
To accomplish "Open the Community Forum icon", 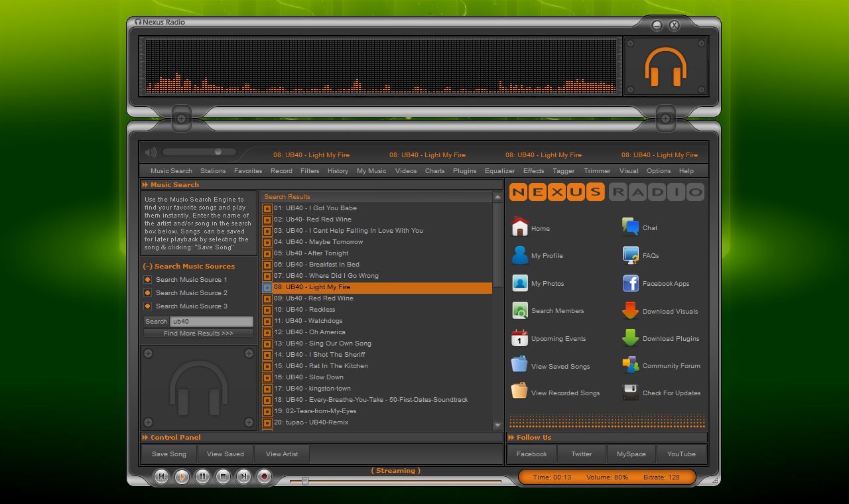I will tap(630, 365).
